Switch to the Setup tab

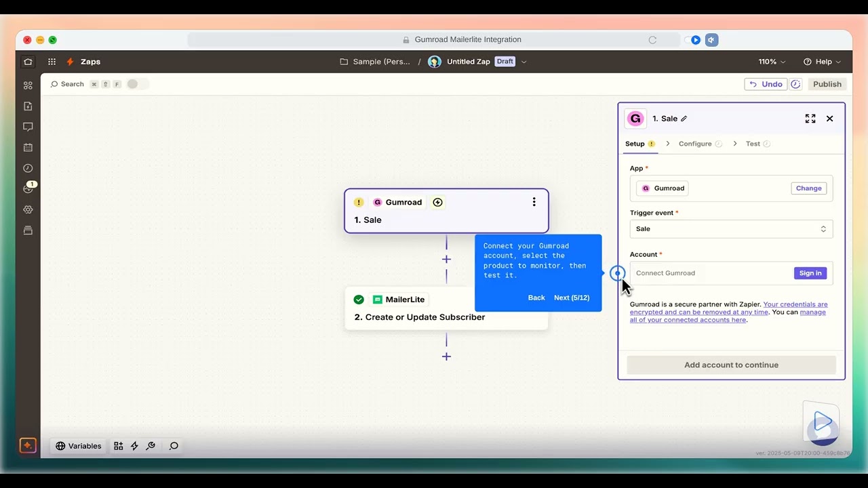click(640, 144)
